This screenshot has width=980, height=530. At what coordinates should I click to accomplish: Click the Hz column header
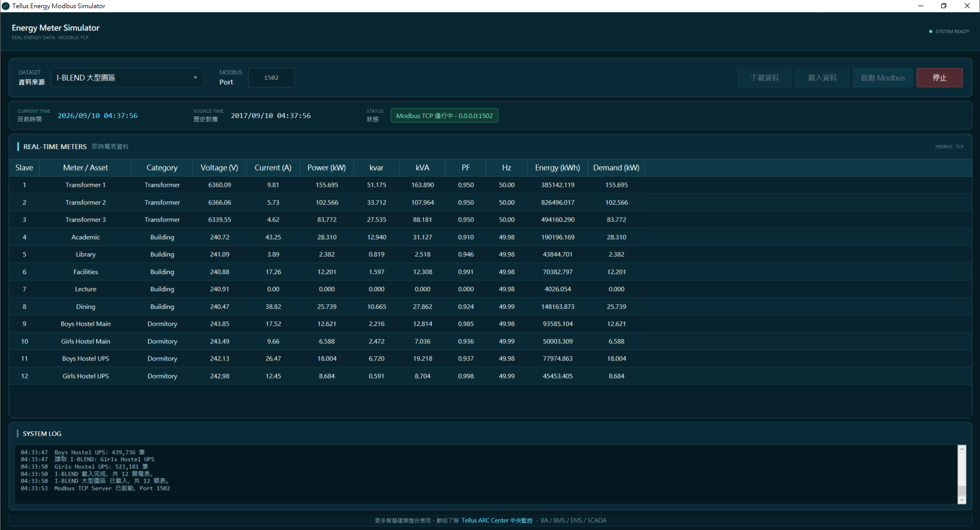(506, 167)
